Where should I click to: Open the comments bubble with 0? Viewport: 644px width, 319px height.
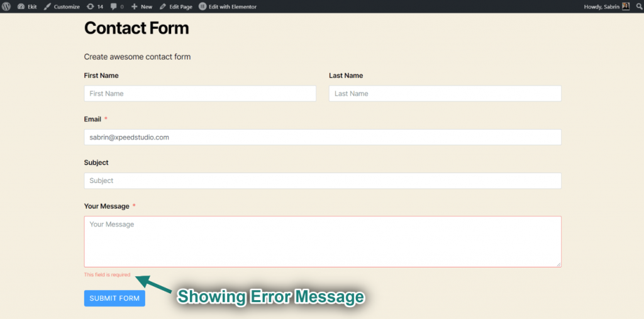point(117,6)
